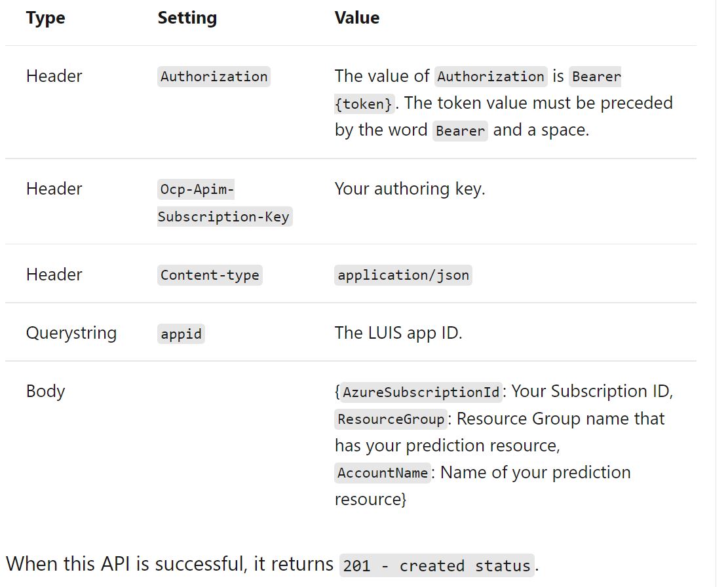
Task: Select the Content-type setting code
Action: [x=210, y=275]
